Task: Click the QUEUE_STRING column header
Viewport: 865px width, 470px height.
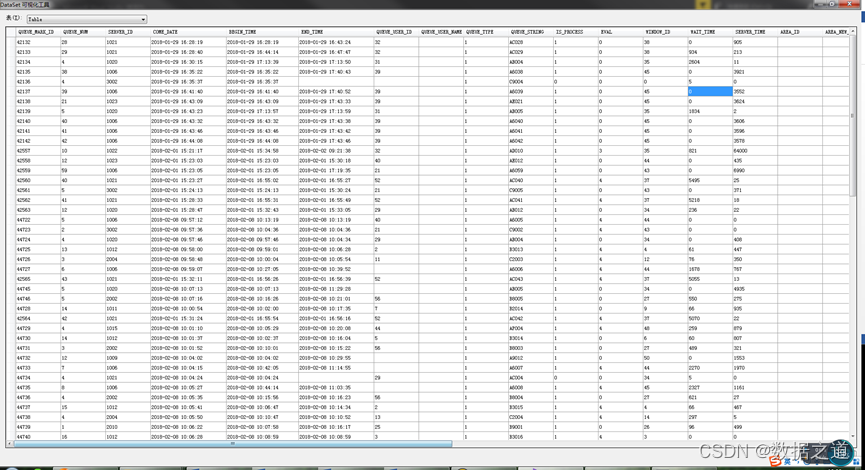Action: pos(531,32)
